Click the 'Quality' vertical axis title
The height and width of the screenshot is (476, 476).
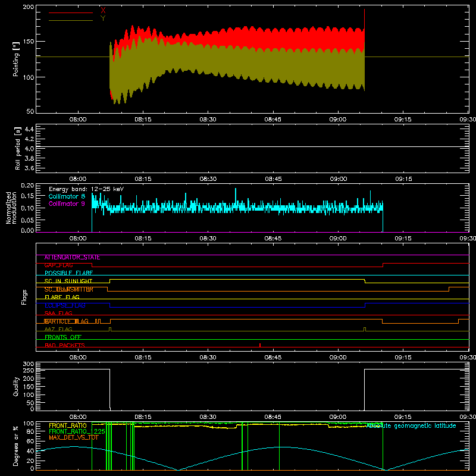coord(16,386)
